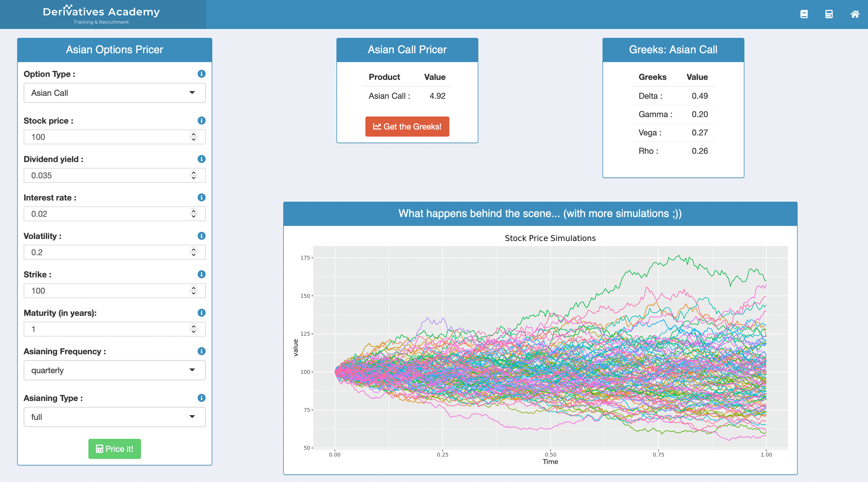This screenshot has width=868, height=482.
Task: Open Dividend yield info tooltip icon
Action: 202,159
